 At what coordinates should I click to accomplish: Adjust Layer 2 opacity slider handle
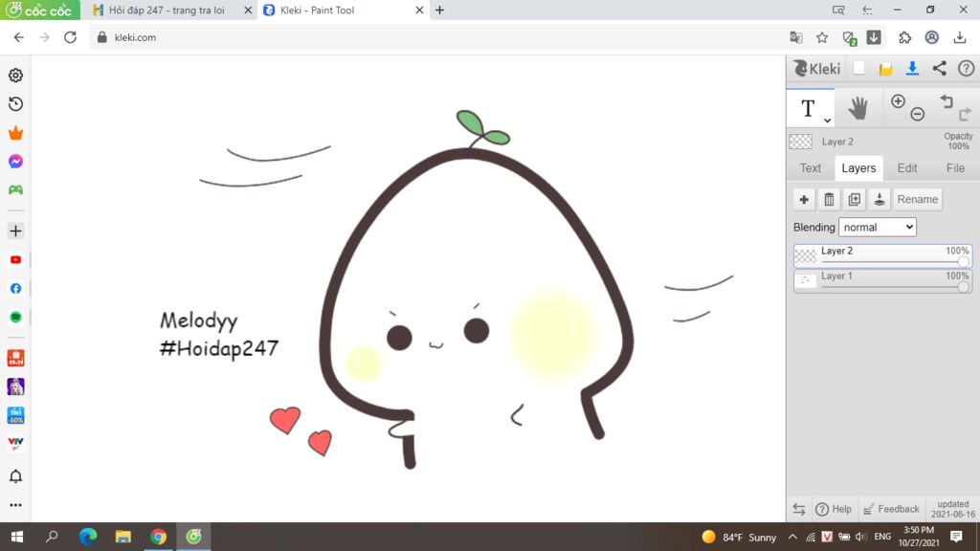pyautogui.click(x=963, y=262)
